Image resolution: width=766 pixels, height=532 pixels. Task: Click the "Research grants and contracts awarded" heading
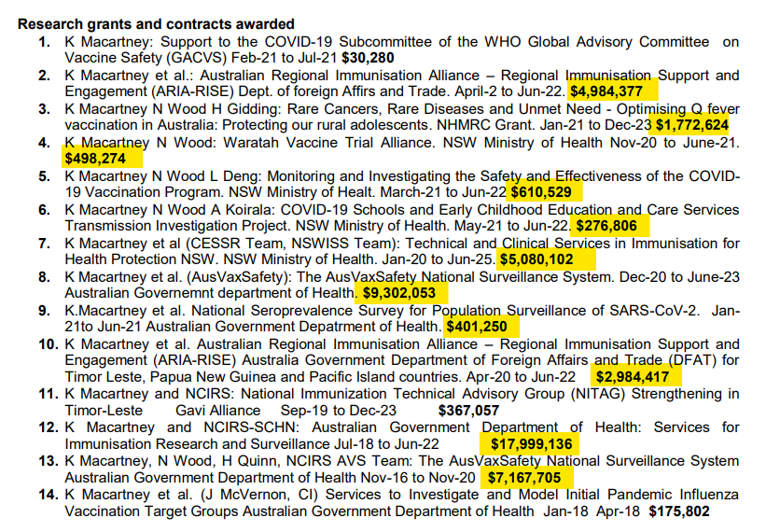pyautogui.click(x=157, y=24)
